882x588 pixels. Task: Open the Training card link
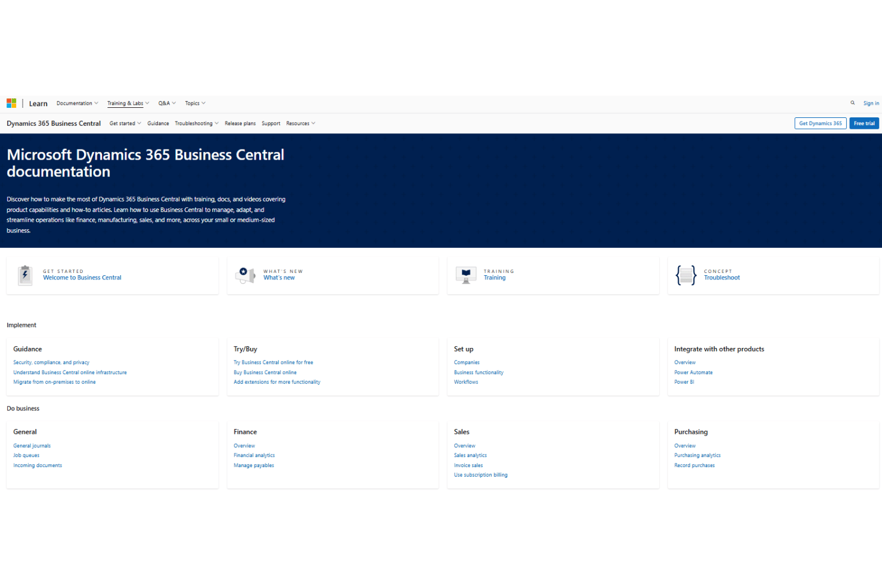click(x=495, y=278)
